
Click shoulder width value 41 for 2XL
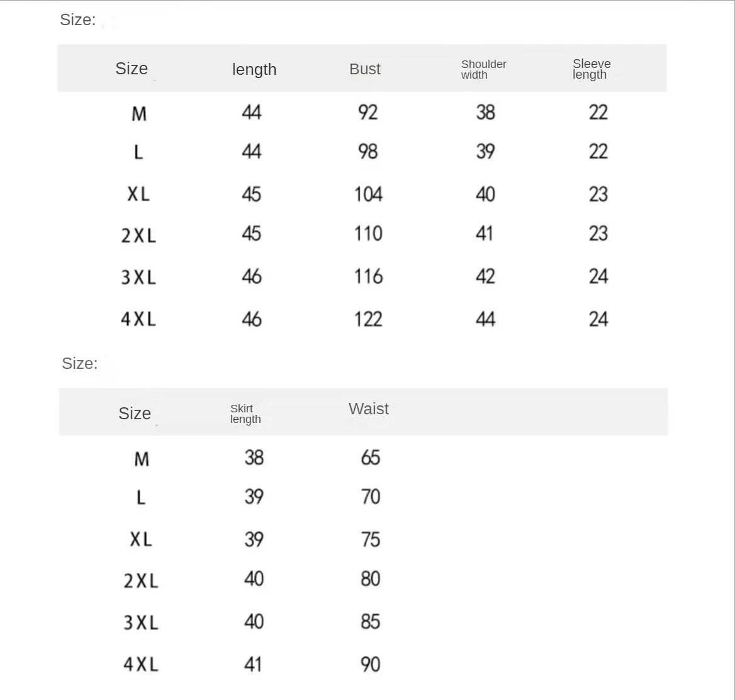485,234
